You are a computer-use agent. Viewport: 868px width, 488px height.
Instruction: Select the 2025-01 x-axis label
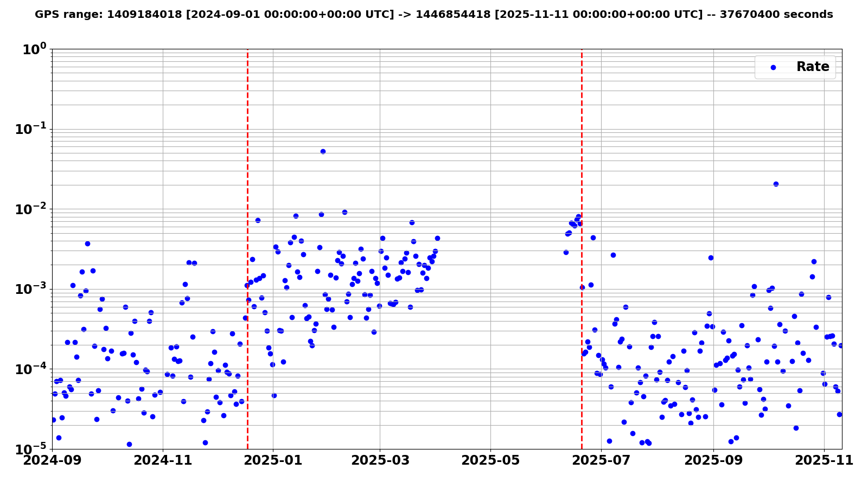[273, 460]
